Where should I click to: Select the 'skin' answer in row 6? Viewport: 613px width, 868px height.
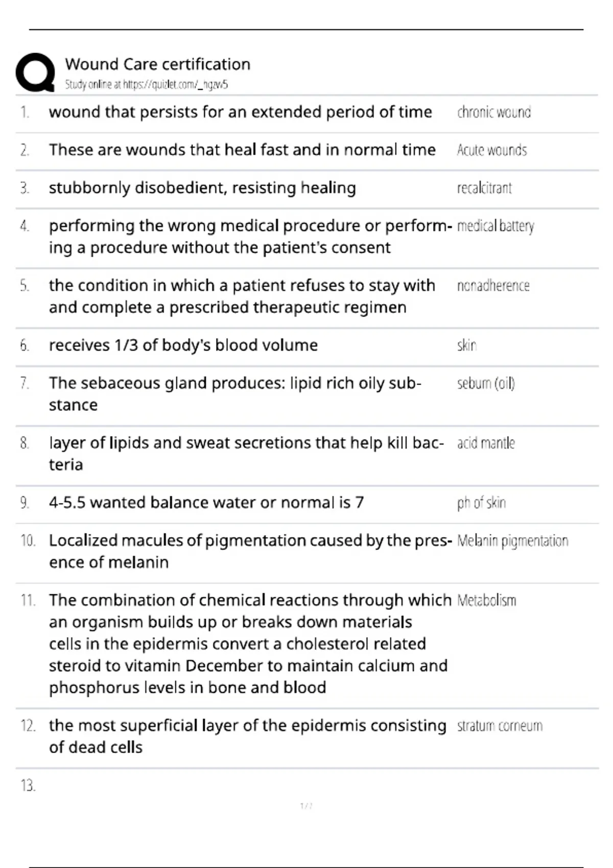click(466, 346)
